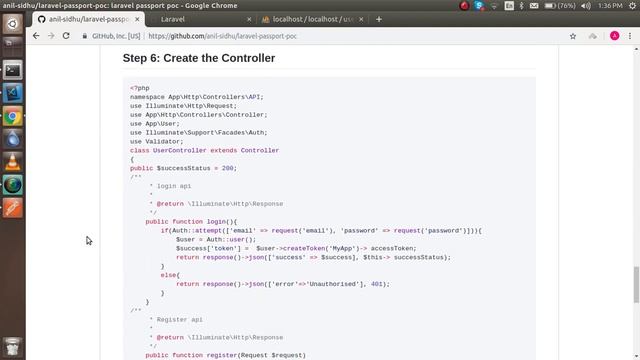This screenshot has width=640, height=360.
Task: Click the 'use App\User;' code line
Action: pyautogui.click(x=155, y=124)
